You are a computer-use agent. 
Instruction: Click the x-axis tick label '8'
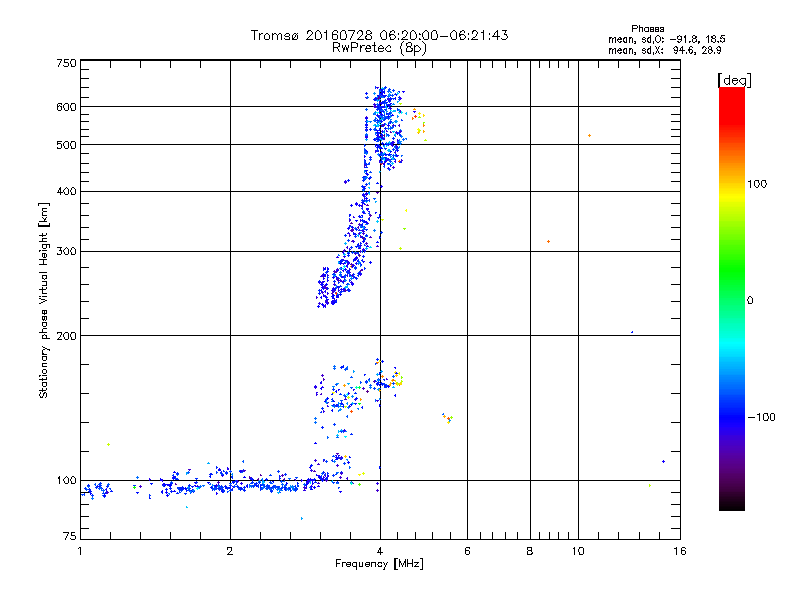coord(530,551)
